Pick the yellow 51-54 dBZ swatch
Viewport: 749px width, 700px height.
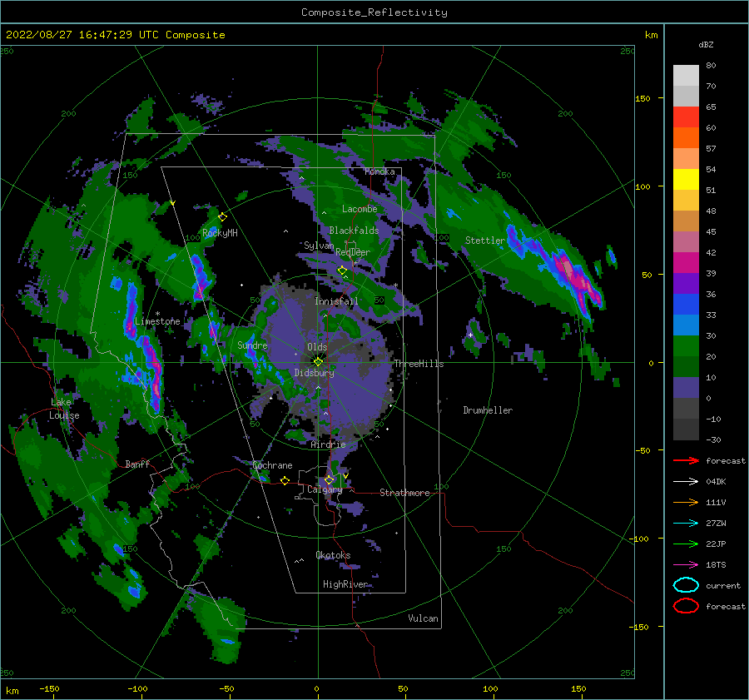click(x=686, y=179)
